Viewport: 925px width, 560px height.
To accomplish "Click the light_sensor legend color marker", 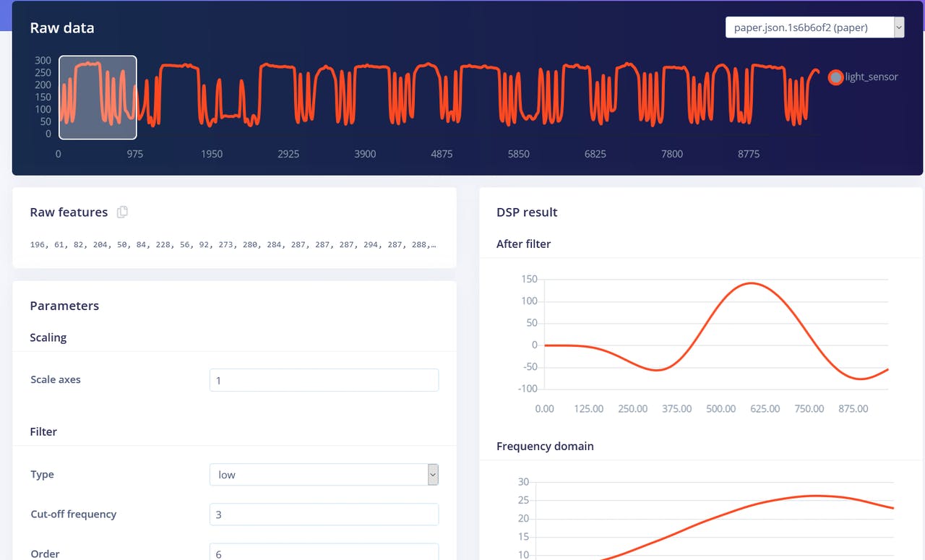I will coord(835,77).
